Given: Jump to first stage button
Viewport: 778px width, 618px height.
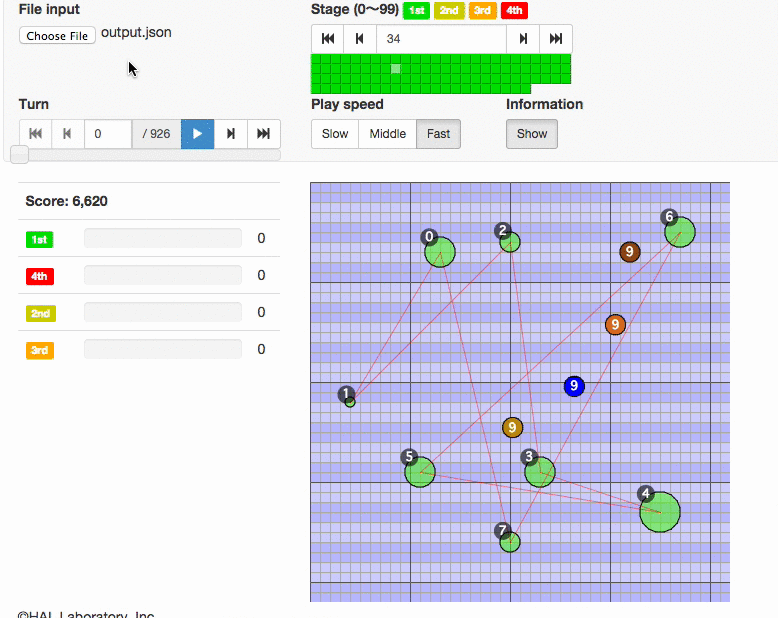Looking at the screenshot, I should point(327,39).
